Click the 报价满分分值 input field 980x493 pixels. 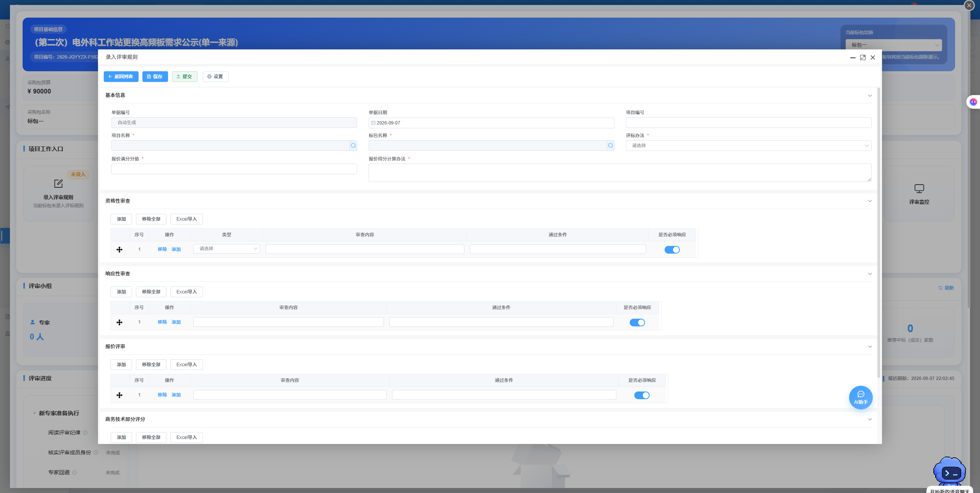coord(234,169)
